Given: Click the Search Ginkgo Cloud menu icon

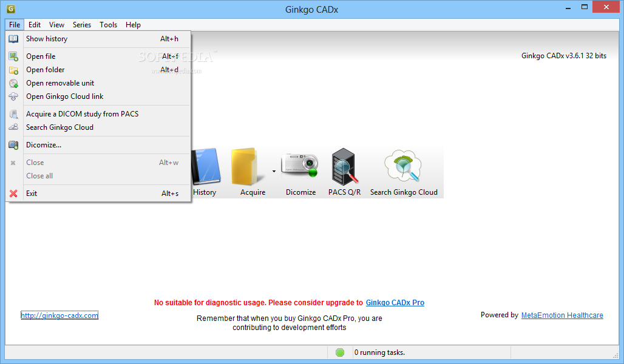Looking at the screenshot, I should tap(13, 127).
